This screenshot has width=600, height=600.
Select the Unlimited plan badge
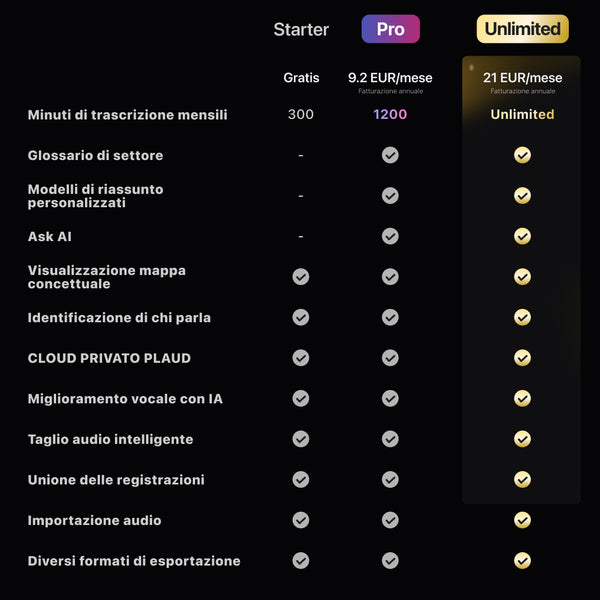coord(522,29)
